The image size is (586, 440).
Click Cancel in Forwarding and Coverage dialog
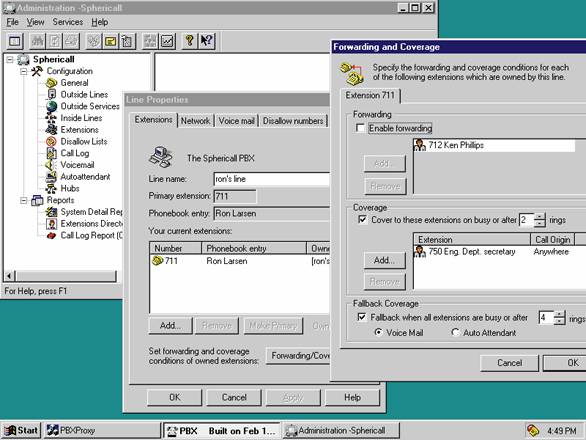[509, 363]
